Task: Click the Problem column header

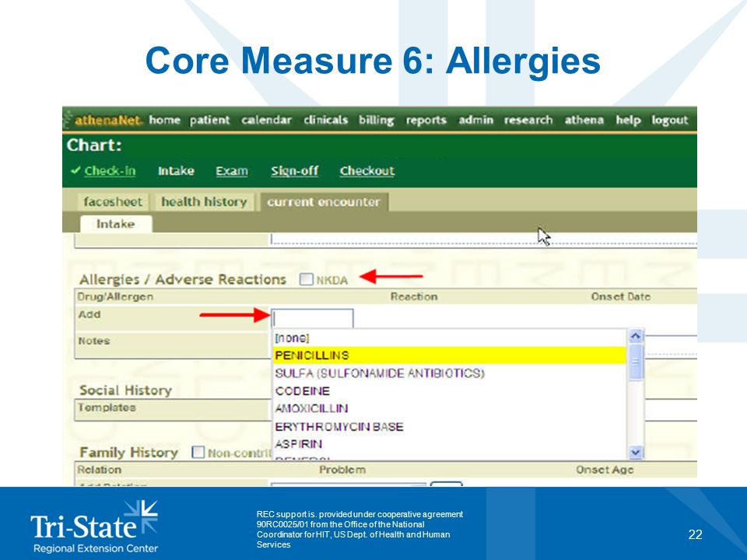Action: click(342, 470)
